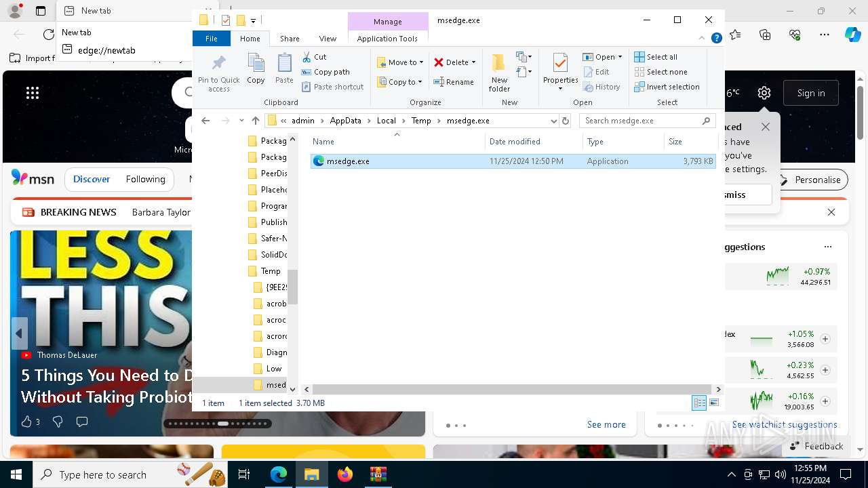Rename the selected file
868x488 pixels.
[x=454, y=82]
